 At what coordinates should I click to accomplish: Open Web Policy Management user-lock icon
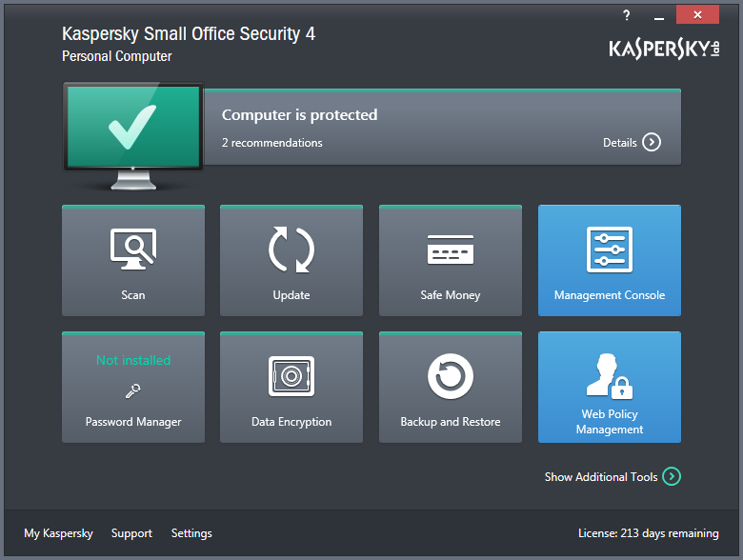tap(610, 377)
